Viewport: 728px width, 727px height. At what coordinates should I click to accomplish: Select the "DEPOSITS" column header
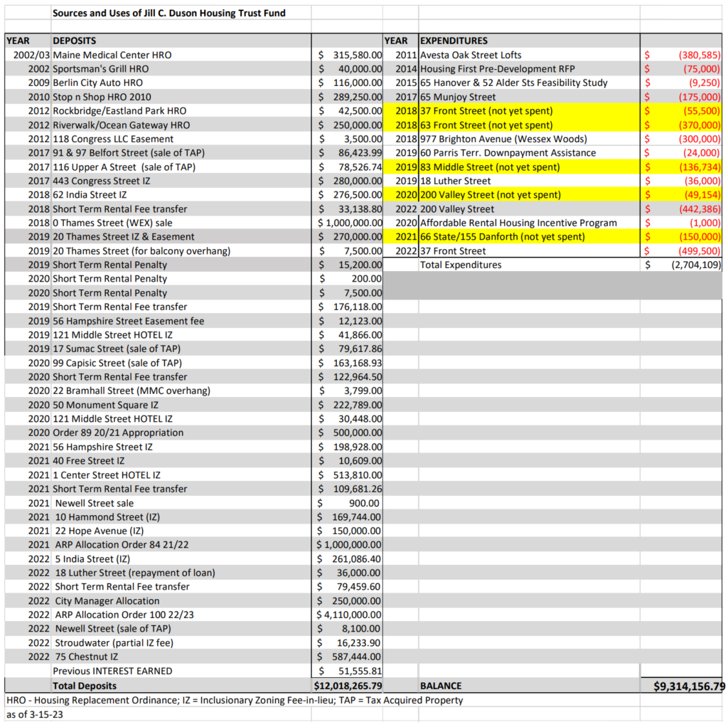coord(74,41)
